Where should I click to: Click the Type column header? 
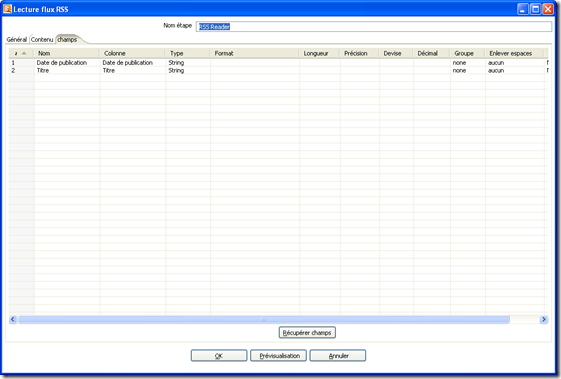[x=188, y=53]
